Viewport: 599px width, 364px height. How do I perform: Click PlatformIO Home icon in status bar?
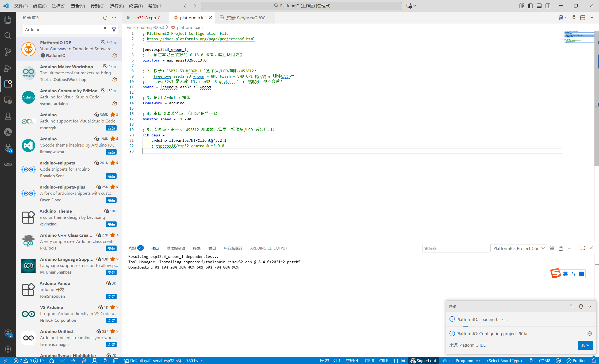[52, 361]
